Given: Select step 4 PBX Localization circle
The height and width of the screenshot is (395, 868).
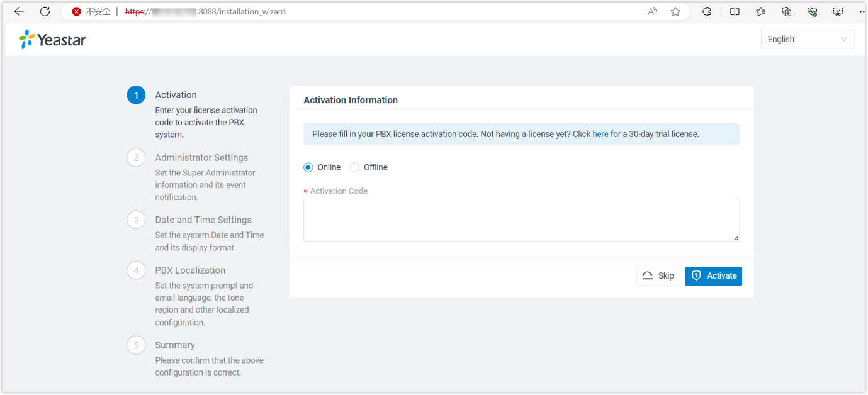Looking at the screenshot, I should click(136, 270).
